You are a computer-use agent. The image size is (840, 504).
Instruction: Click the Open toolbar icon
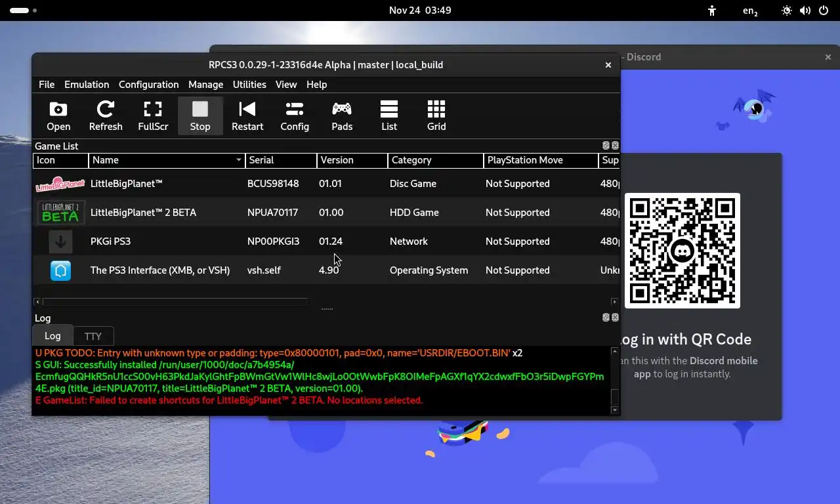(58, 116)
